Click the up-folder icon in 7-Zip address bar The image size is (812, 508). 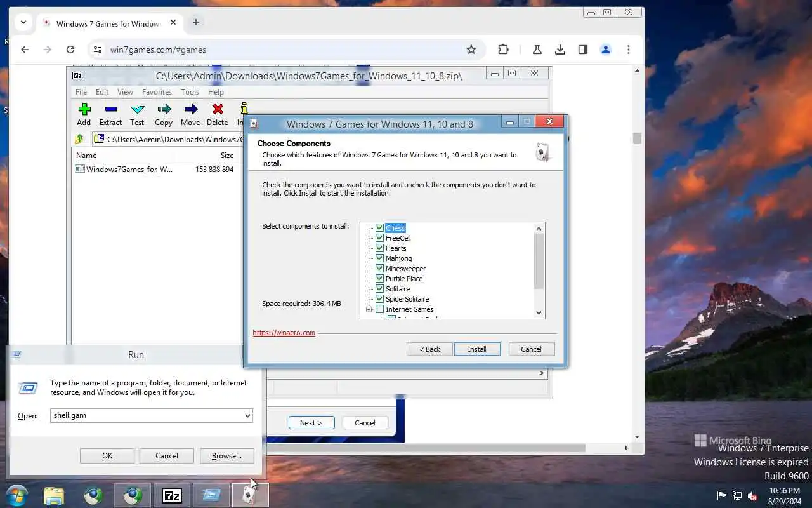(79, 139)
